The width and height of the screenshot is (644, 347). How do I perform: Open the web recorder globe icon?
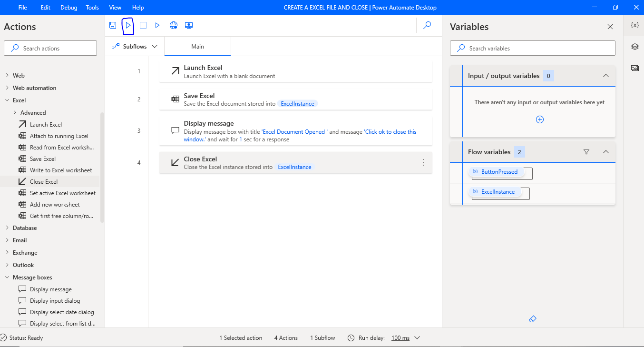tap(174, 25)
